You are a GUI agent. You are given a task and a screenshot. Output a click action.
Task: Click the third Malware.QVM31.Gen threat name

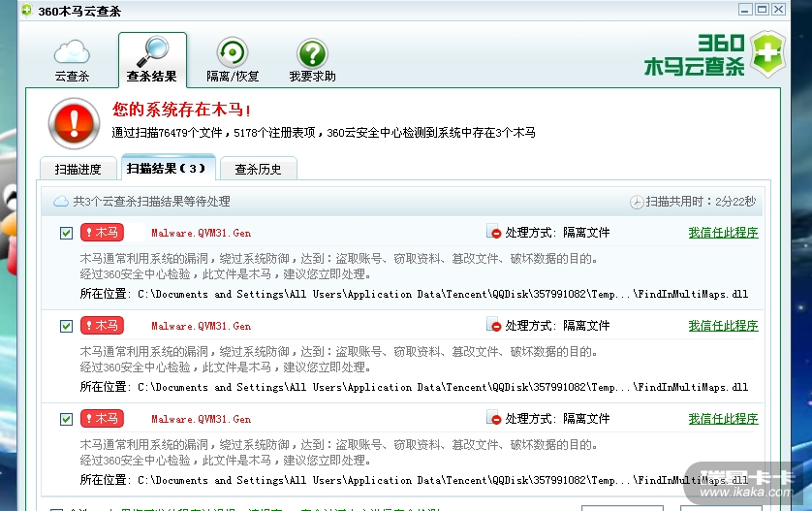click(201, 419)
